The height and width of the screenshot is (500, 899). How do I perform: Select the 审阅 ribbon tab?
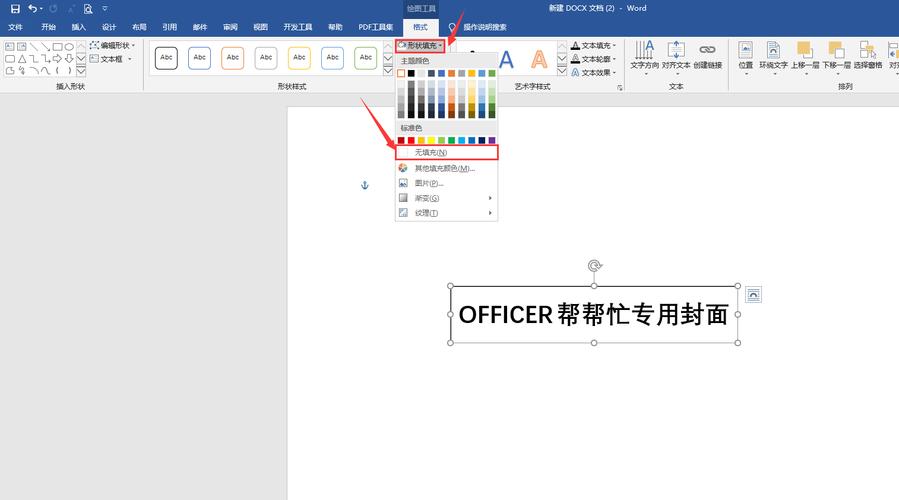(230, 27)
